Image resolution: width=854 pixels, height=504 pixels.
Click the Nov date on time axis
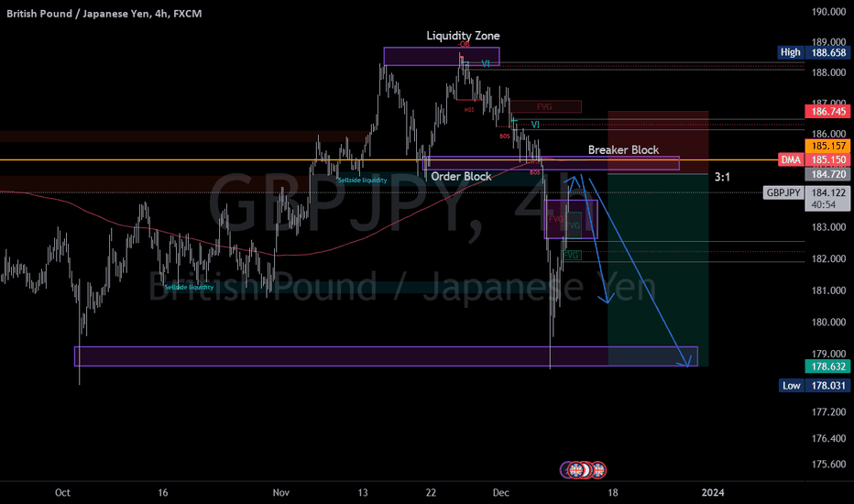pyautogui.click(x=281, y=493)
